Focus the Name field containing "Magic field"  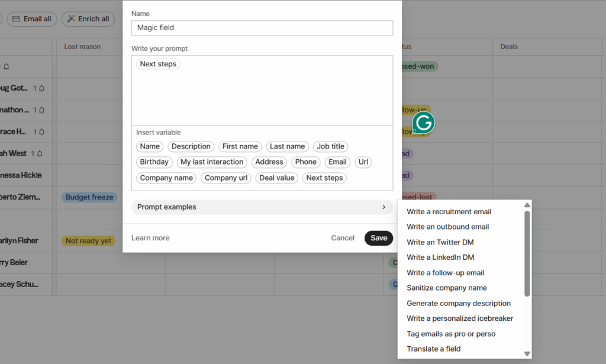click(262, 28)
